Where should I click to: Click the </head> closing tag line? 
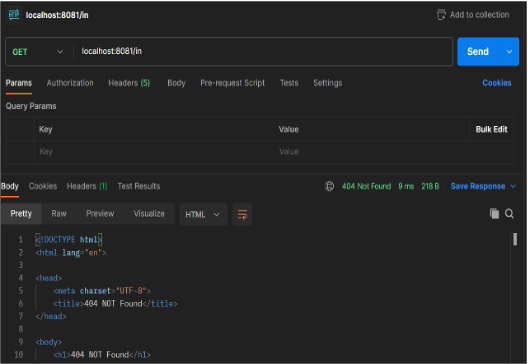point(51,317)
